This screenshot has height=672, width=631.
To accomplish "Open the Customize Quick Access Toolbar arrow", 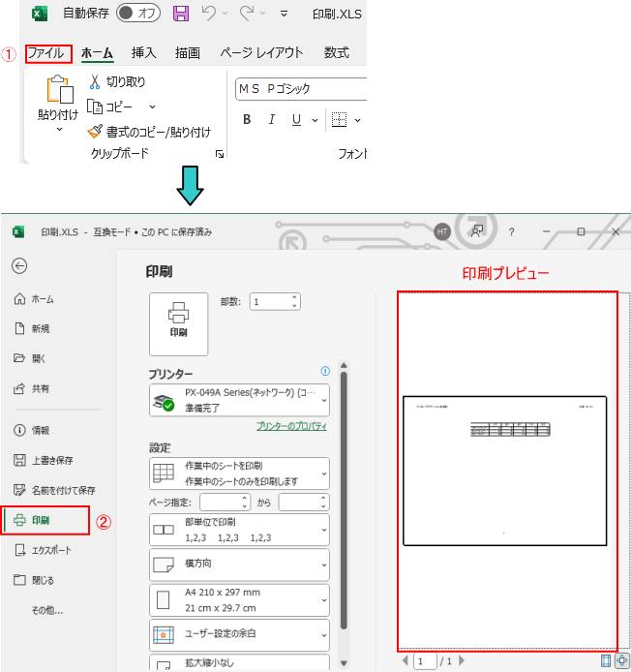I will [284, 14].
